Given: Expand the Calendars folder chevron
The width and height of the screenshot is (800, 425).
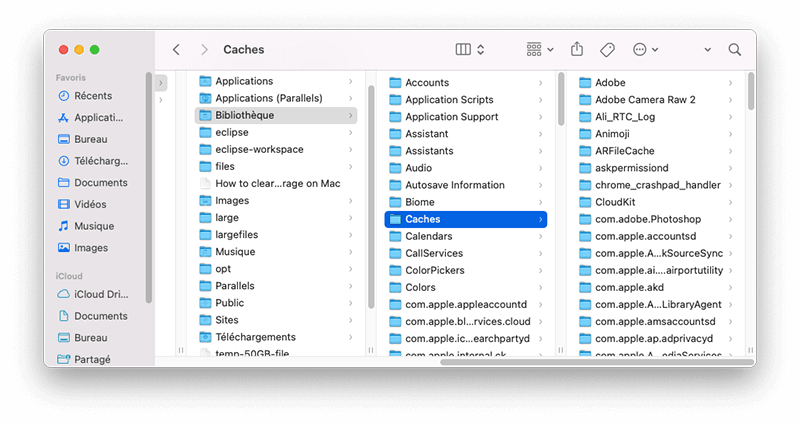Looking at the screenshot, I should [540, 236].
